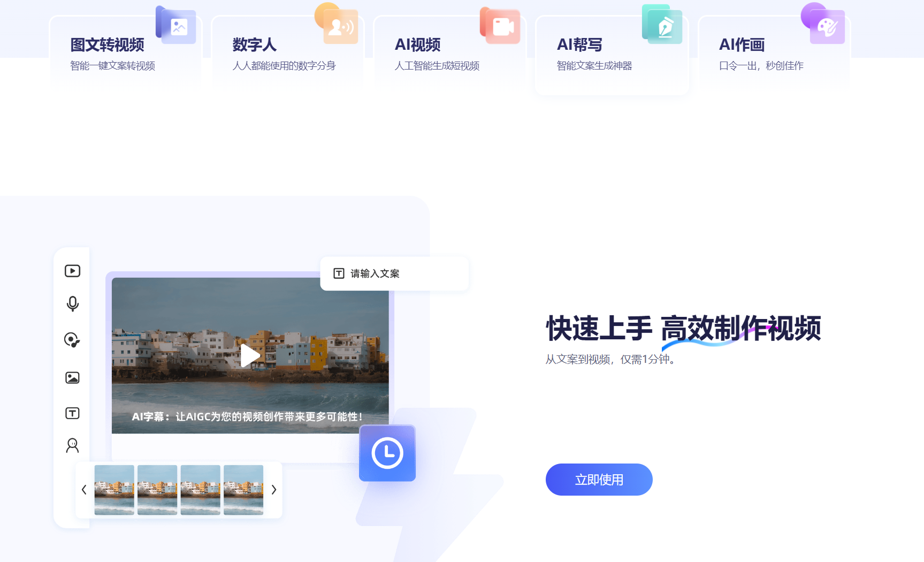Click the AI字幕 caption on the video
Viewport: 924px width, 562px height.
click(x=247, y=416)
